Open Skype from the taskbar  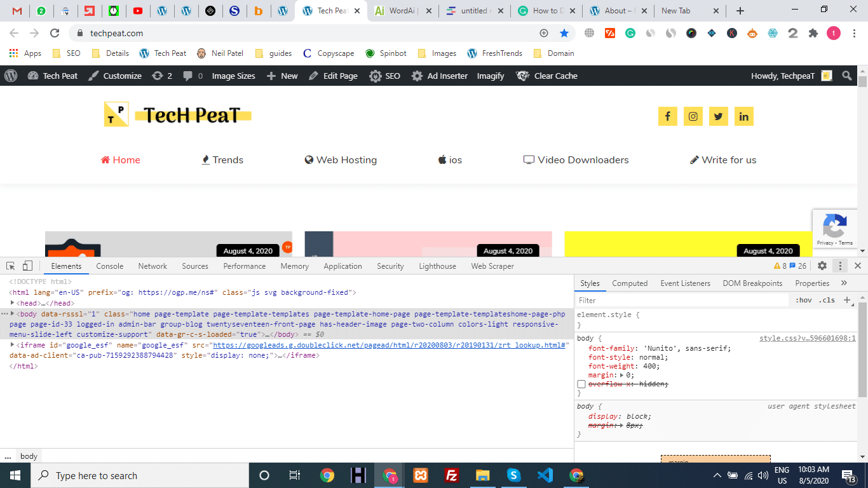click(x=513, y=475)
